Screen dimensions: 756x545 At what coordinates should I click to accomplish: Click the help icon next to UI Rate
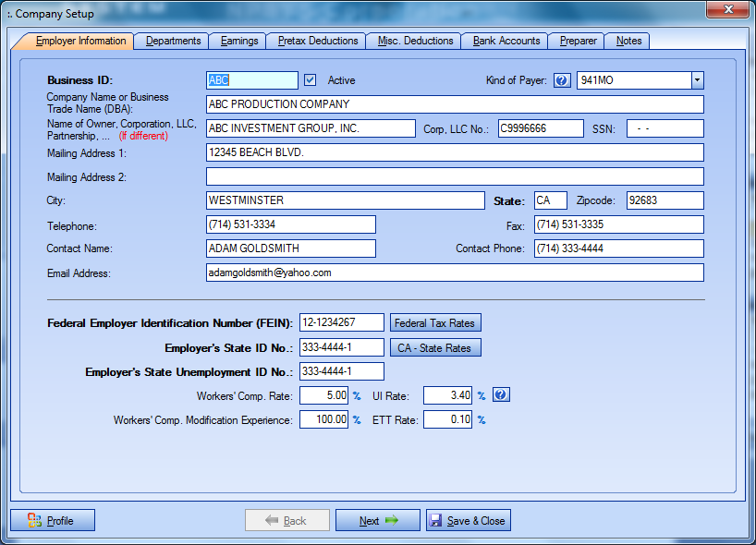[500, 395]
